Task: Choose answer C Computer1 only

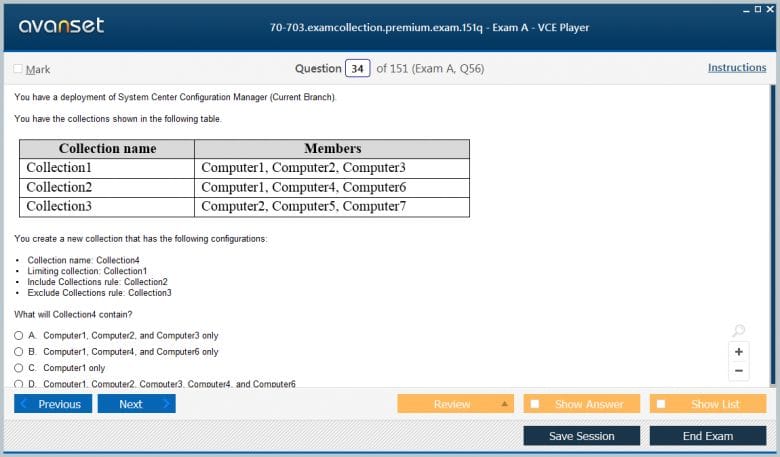Action: pos(18,368)
